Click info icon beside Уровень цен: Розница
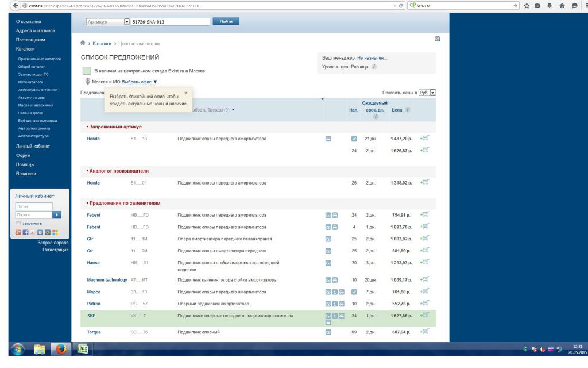The width and height of the screenshot is (588, 368). 374,67
